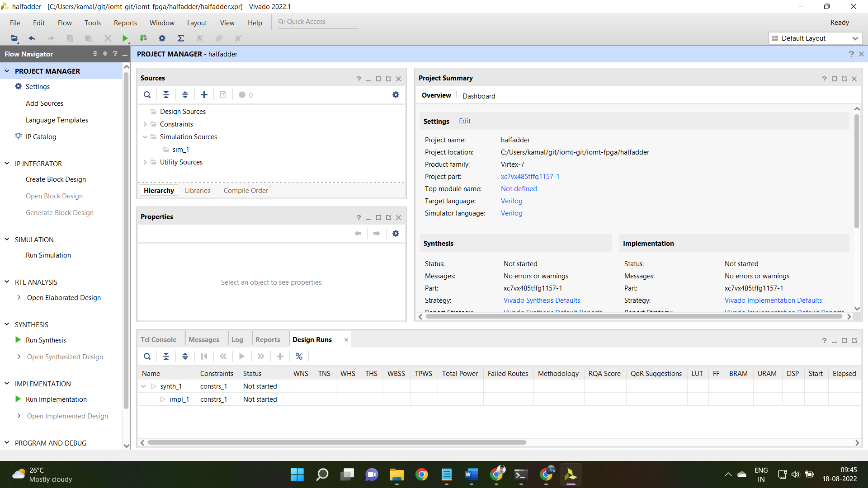Switch to the Libraries tab in Sources panel
The width and height of the screenshot is (868, 488).
197,190
